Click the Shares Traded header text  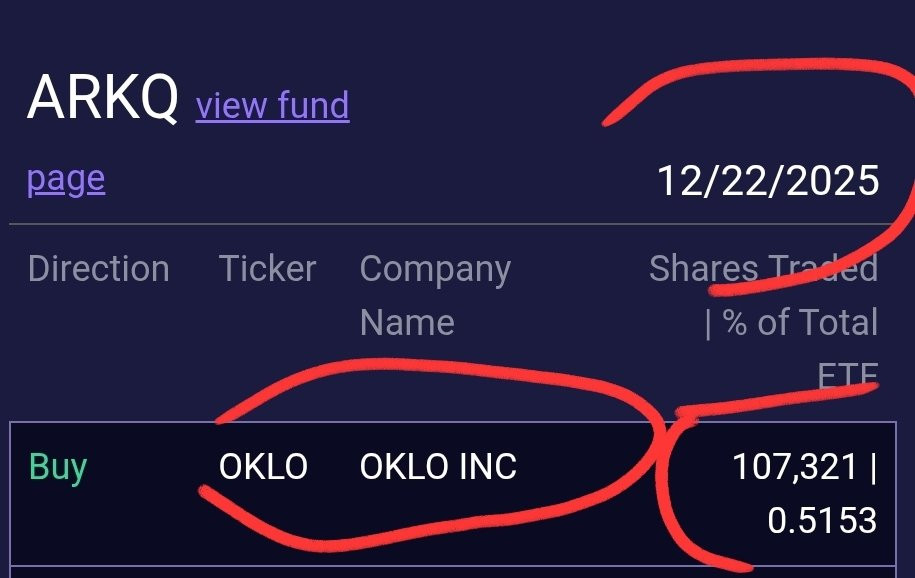[762, 269]
